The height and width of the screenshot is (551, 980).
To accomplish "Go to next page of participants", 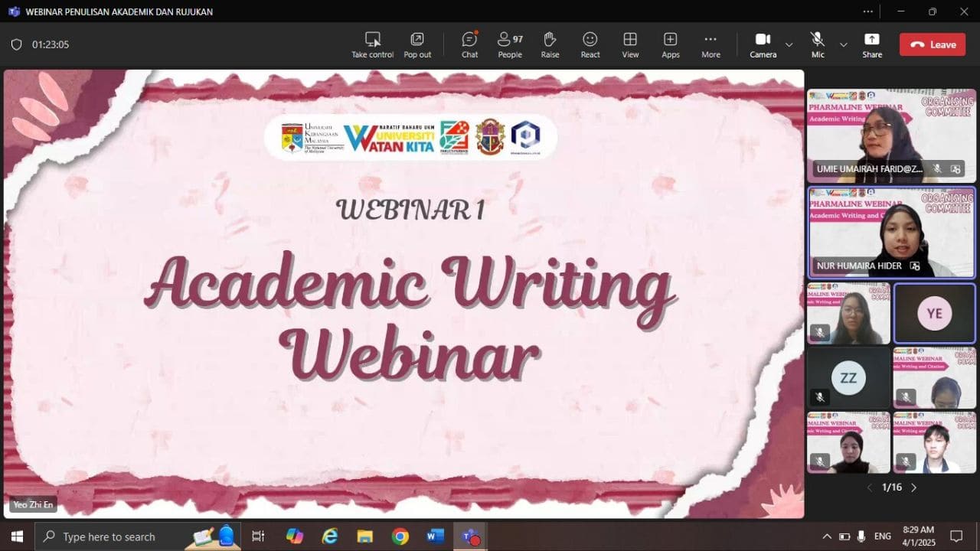I will pos(913,487).
